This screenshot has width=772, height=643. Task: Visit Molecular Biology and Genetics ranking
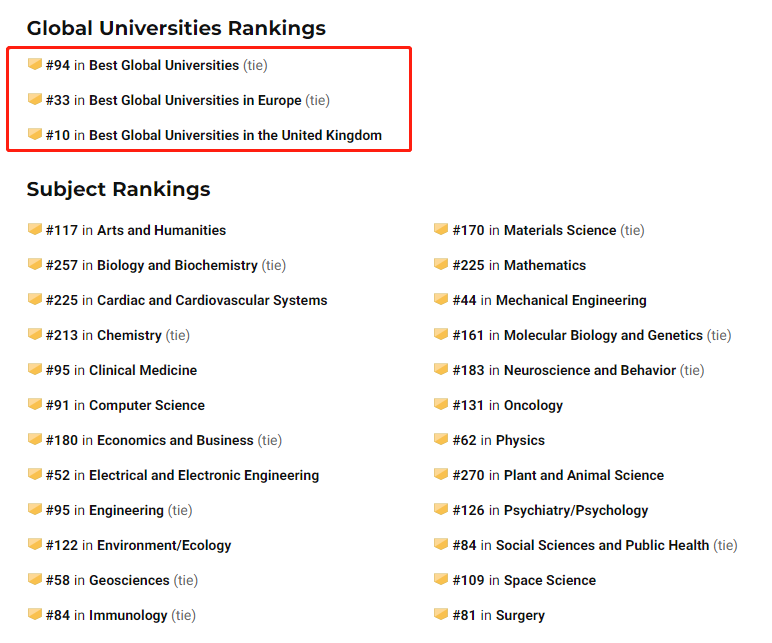tap(603, 335)
